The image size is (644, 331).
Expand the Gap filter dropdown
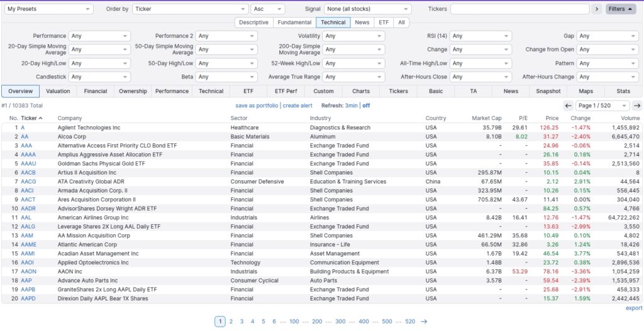(x=608, y=36)
